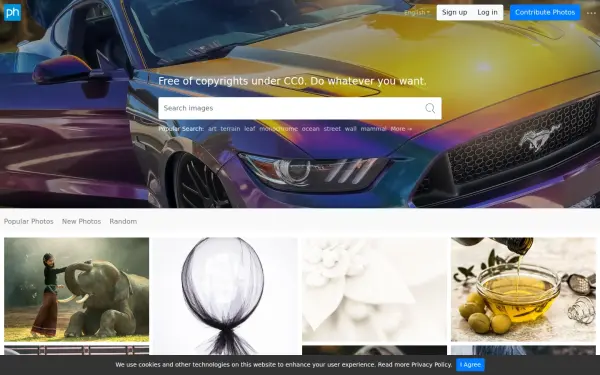This screenshot has height=375, width=600.
Task: Click the magnifier search icon
Action: [430, 108]
